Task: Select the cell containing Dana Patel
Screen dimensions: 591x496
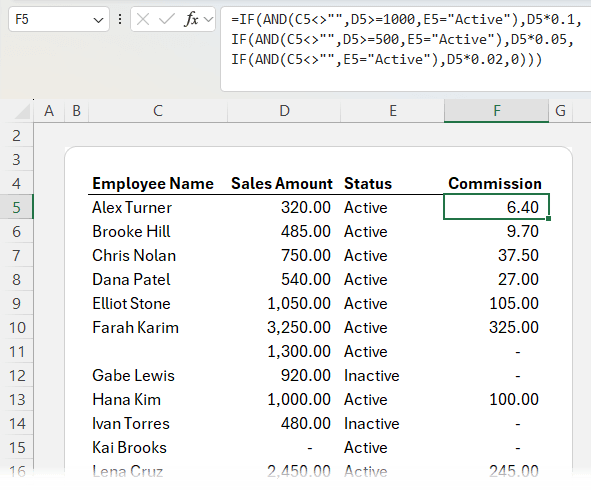Action: pyautogui.click(x=158, y=280)
